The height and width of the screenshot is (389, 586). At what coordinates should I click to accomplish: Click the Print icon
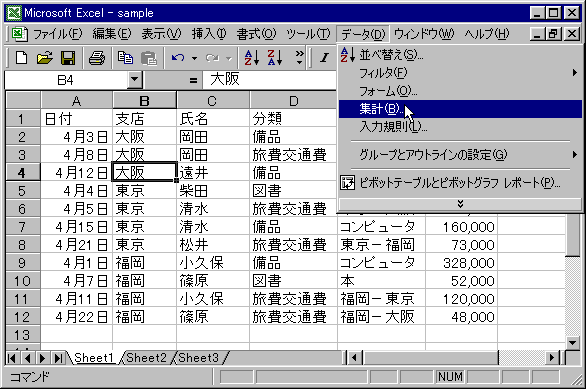tap(97, 58)
